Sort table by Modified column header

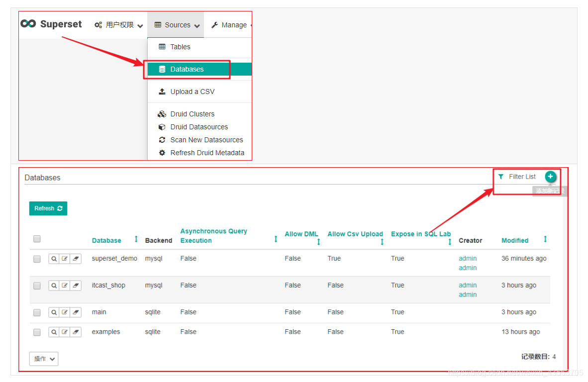click(x=515, y=240)
